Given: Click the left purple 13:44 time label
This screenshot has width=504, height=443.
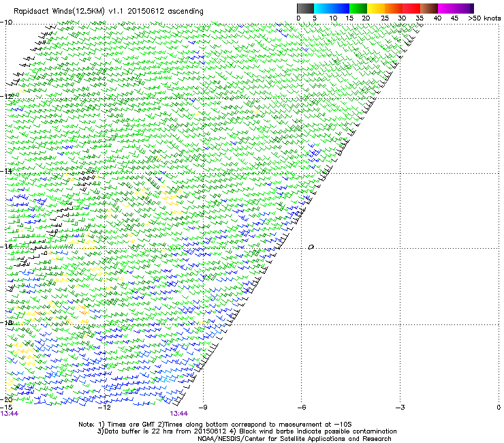Looking at the screenshot, I should pos(10,414).
